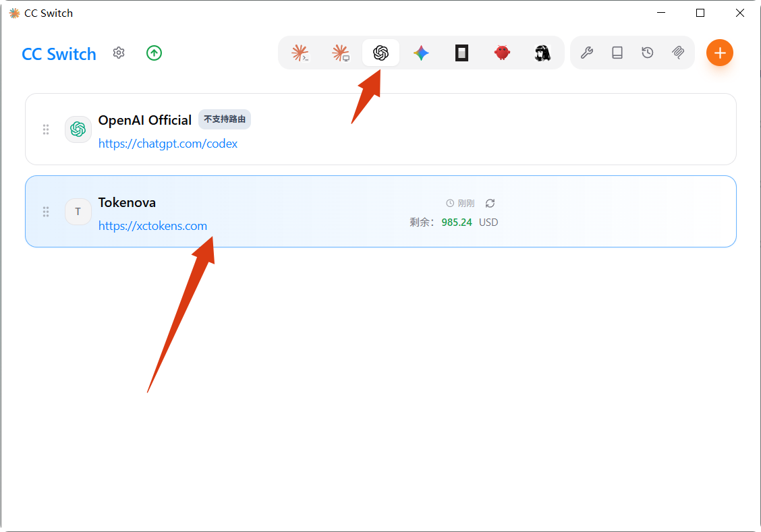Viewport: 761px width, 532px height.
Task: Click the OpenAI Official provider name
Action: tap(144, 120)
